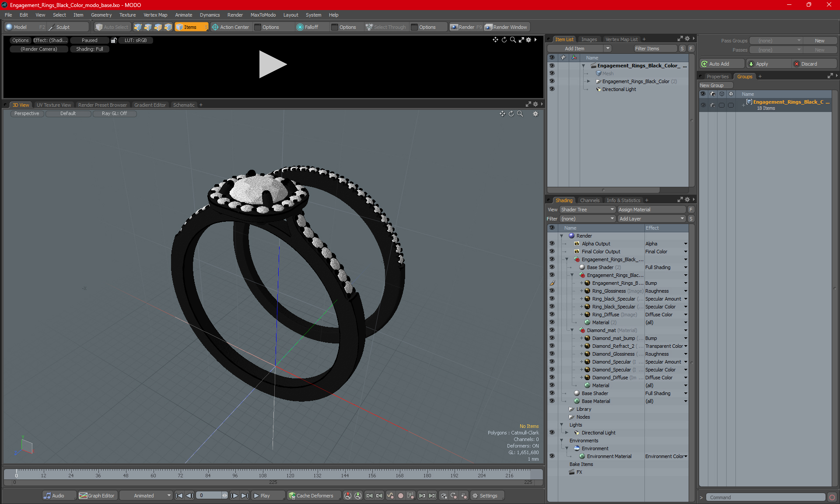Collapse the Lights section in shader tree
The height and width of the screenshot is (504, 840).
(x=561, y=425)
